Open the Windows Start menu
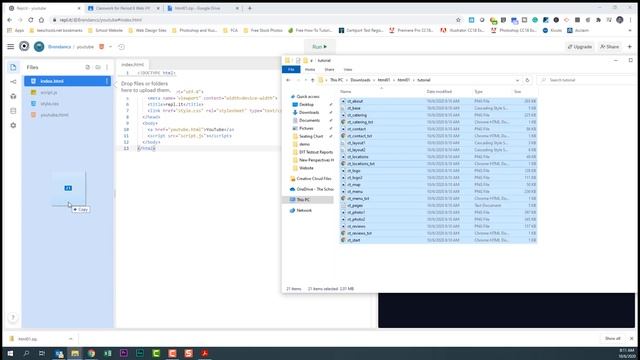Image resolution: width=640 pixels, height=360 pixels. click(x=10, y=353)
